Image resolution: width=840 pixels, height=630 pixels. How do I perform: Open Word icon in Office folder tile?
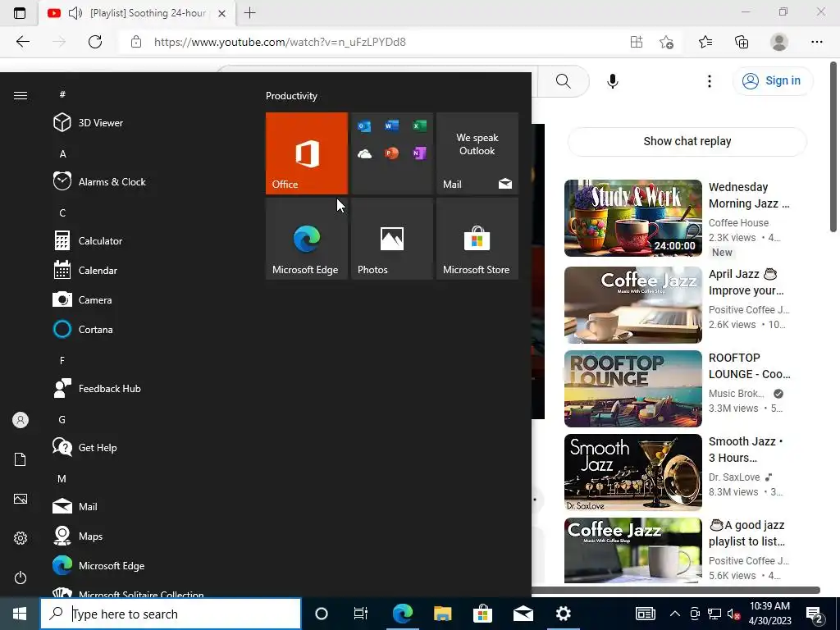tap(391, 126)
